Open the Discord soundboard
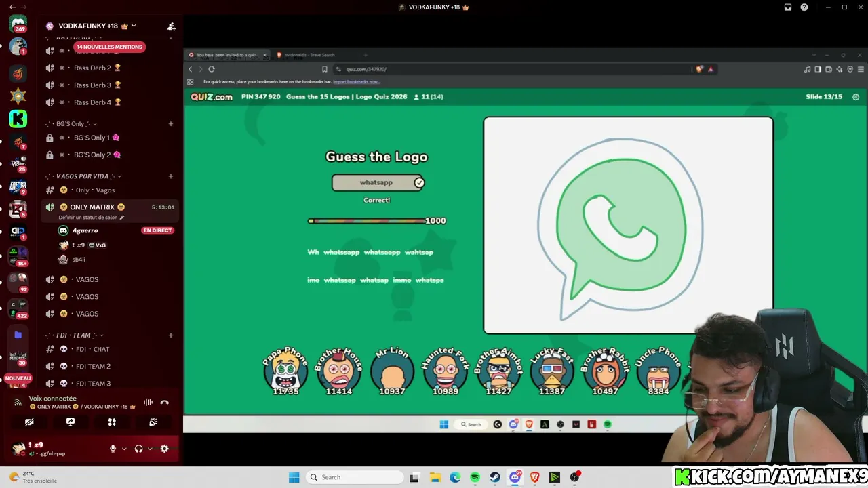The height and width of the screenshot is (488, 868). pyautogui.click(x=153, y=422)
